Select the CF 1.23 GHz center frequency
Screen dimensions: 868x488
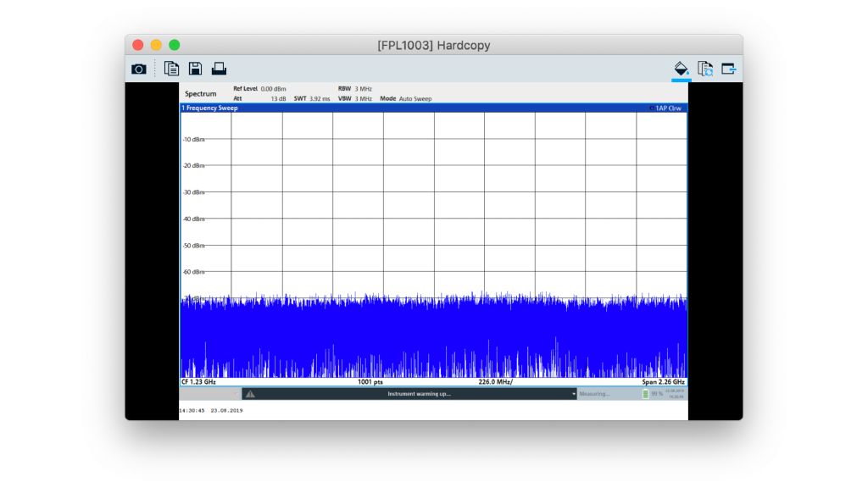[x=199, y=382]
